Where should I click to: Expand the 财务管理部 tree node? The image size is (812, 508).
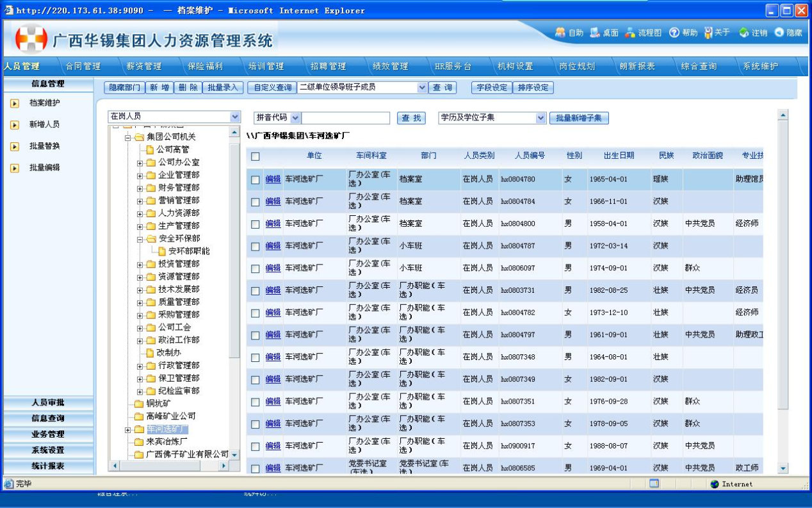(x=140, y=188)
